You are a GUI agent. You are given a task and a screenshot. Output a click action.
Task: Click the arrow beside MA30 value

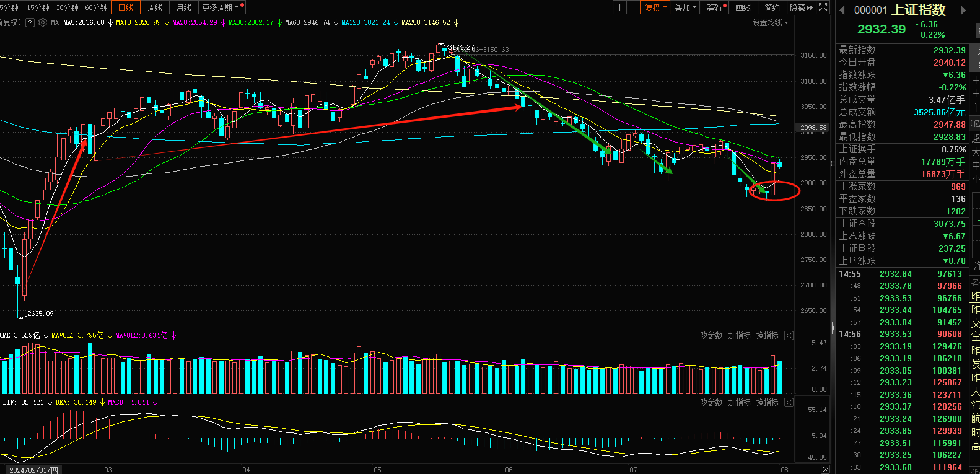pos(279,22)
